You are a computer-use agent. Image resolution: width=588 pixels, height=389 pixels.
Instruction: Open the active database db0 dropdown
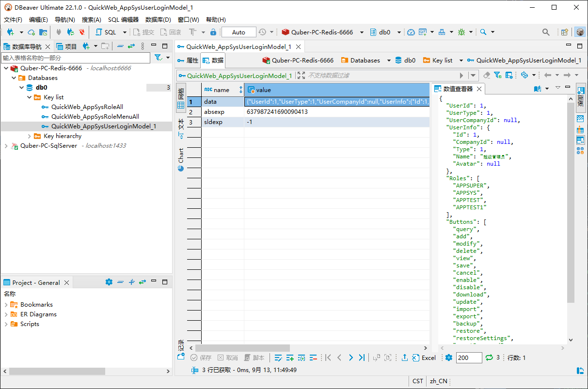click(399, 32)
